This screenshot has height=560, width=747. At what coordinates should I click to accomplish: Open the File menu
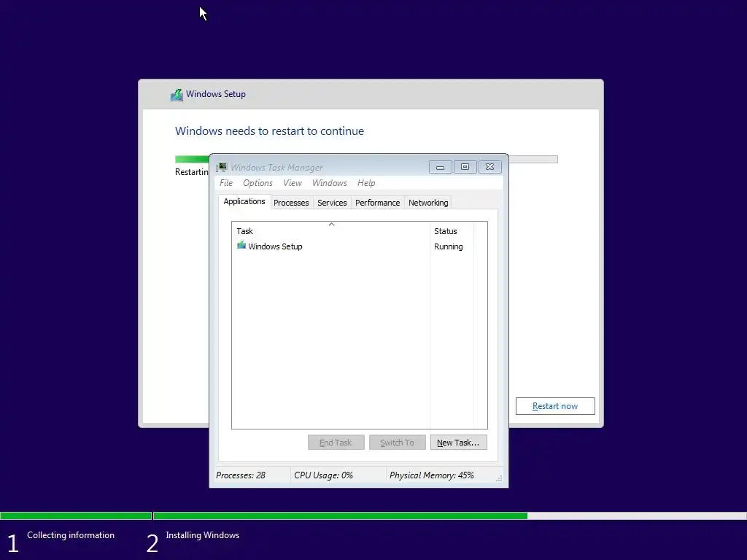[226, 183]
